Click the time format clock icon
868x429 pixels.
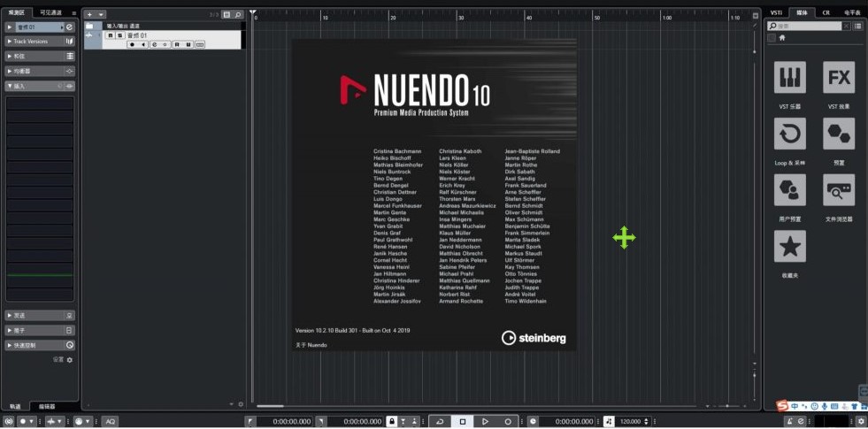[x=533, y=421]
